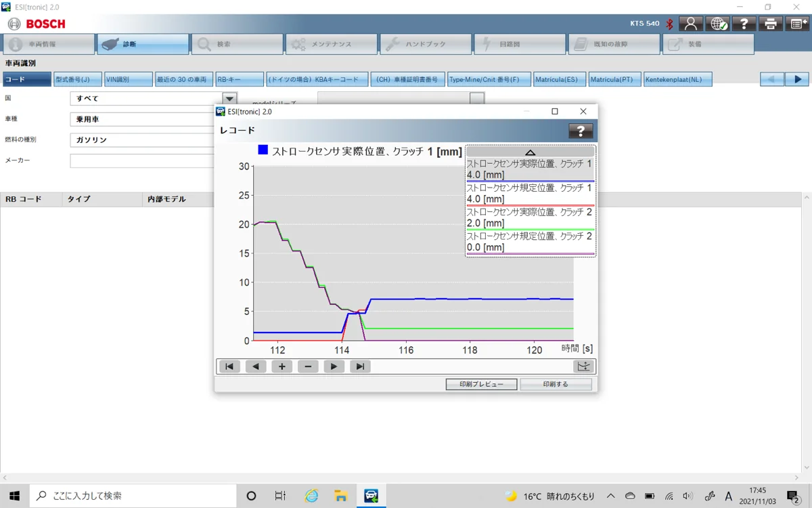
Task: Step backward with left arrow button
Action: tap(255, 366)
